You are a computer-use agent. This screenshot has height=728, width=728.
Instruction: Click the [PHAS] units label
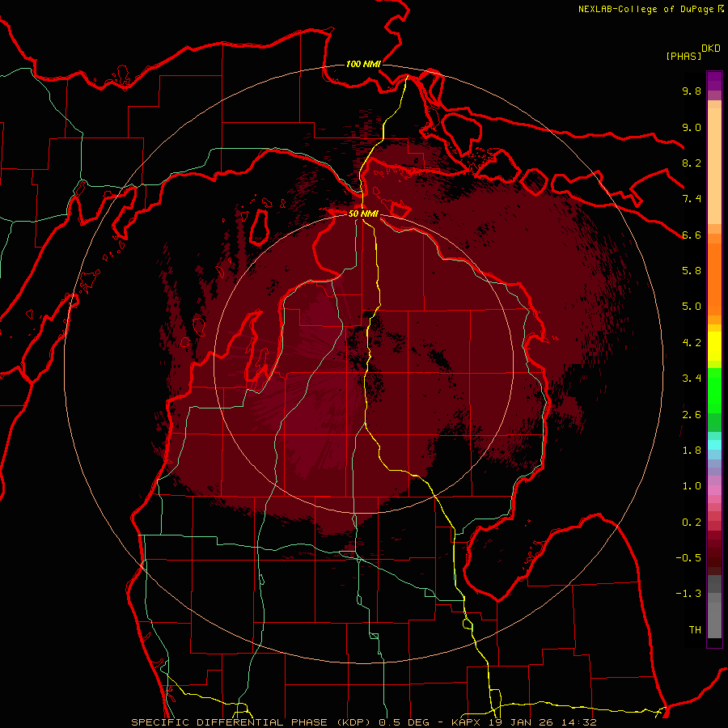pos(684,56)
